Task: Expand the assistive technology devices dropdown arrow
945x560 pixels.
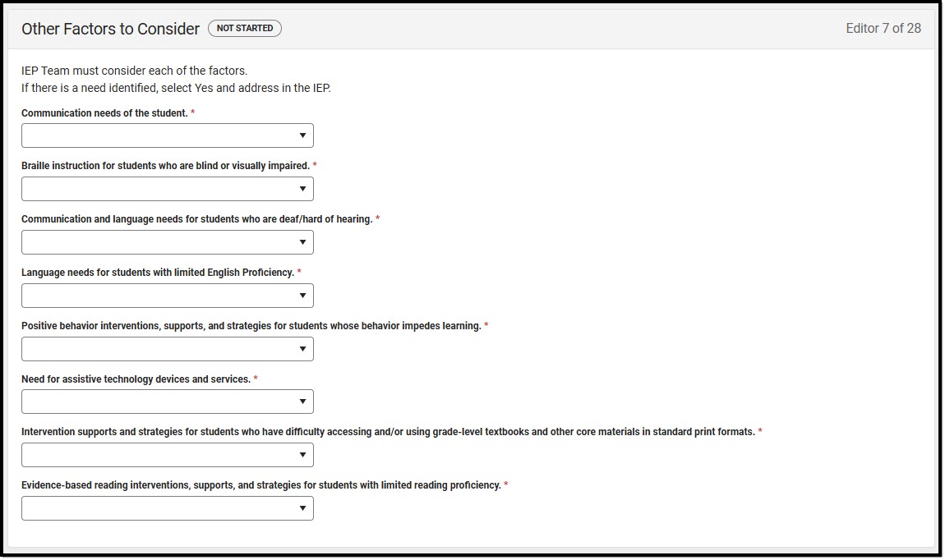Action: 302,402
